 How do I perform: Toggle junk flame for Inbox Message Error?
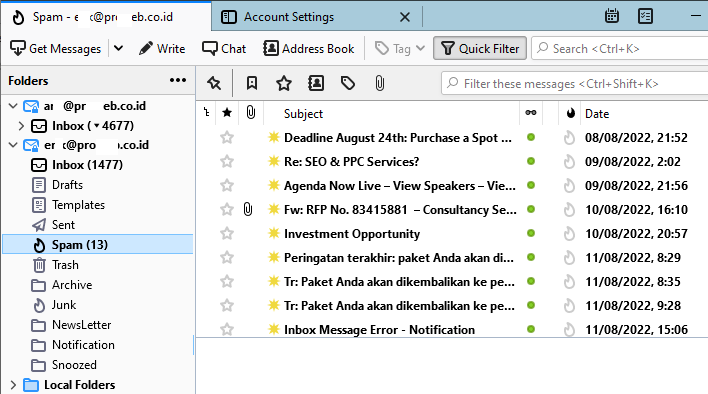569,329
